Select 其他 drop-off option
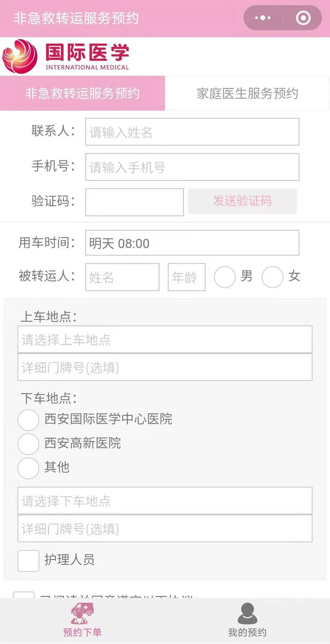This screenshot has width=330, height=644. click(28, 468)
